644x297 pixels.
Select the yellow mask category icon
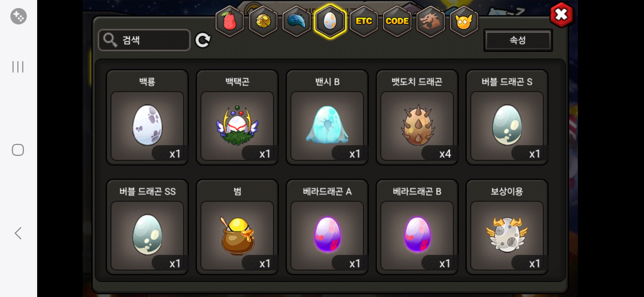click(x=464, y=21)
